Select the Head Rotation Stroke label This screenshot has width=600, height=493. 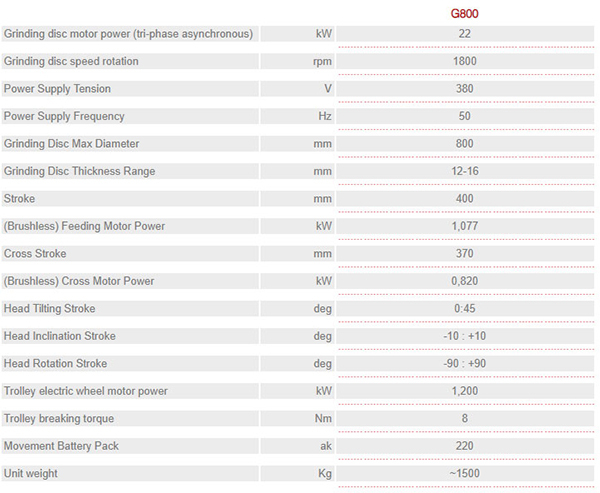click(55, 363)
